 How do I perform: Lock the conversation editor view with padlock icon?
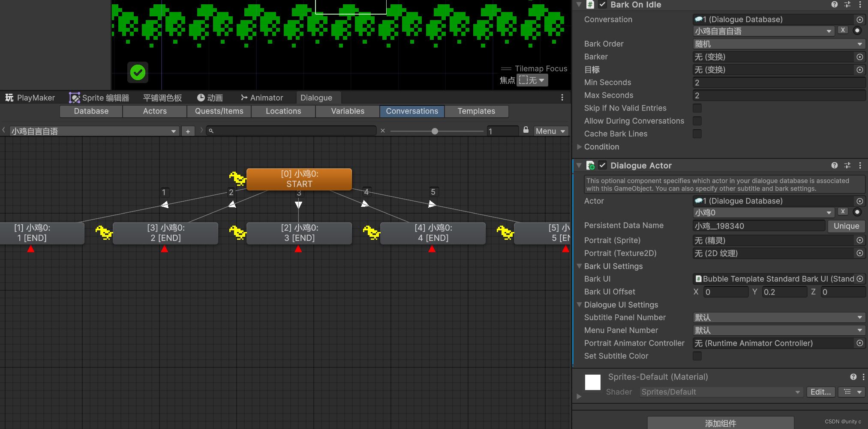coord(526,130)
